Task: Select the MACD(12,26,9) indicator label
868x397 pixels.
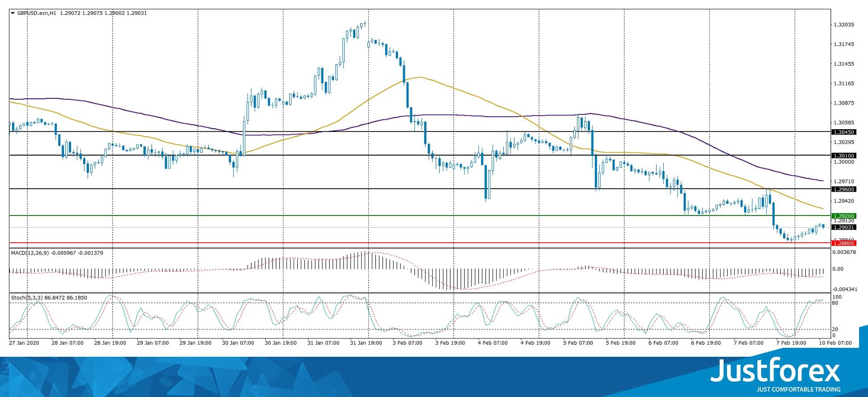Action: pos(30,253)
